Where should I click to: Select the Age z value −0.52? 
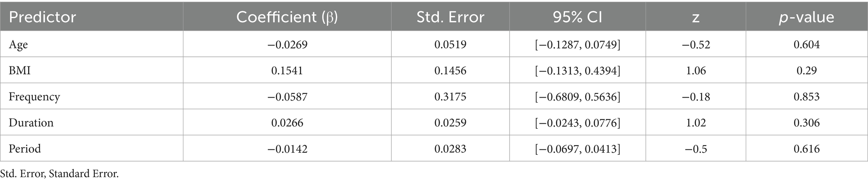pos(695,45)
